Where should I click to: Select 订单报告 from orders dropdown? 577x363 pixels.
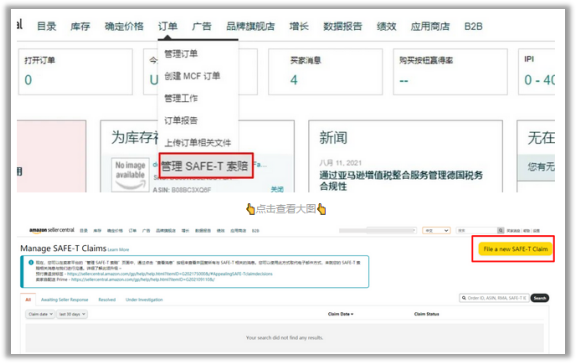pos(181,120)
